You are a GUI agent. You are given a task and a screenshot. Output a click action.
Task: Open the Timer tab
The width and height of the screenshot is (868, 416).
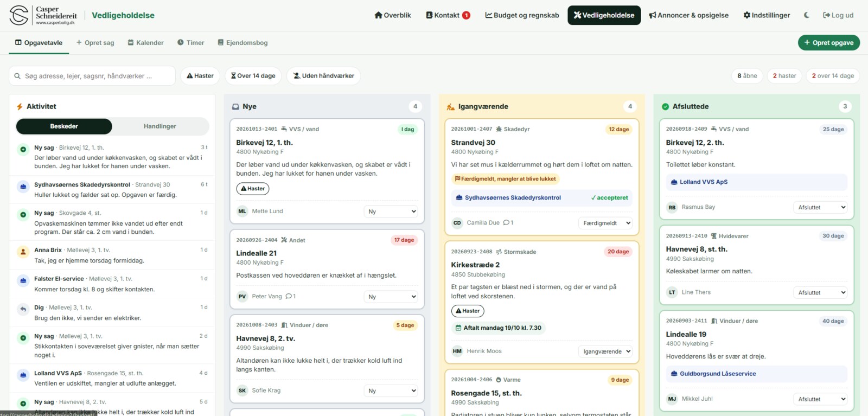click(x=190, y=43)
